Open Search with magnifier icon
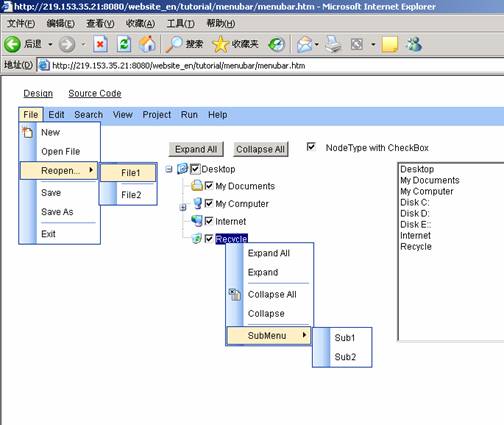 [x=173, y=44]
